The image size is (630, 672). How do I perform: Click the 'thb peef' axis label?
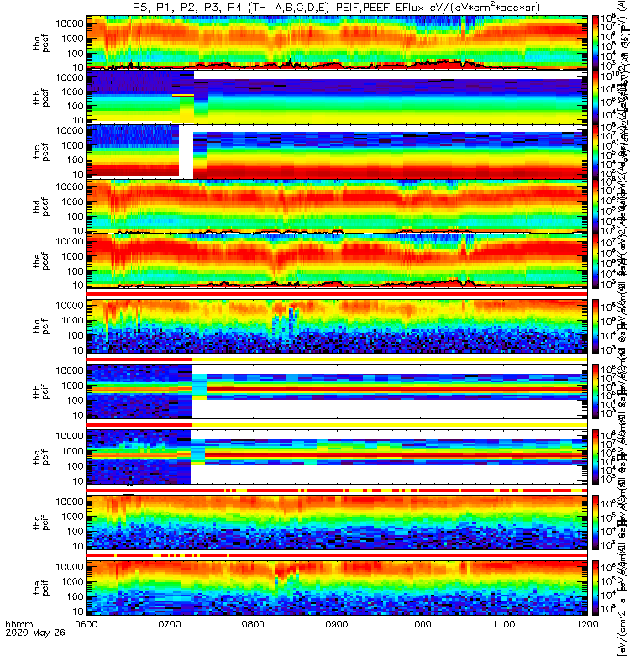[41, 97]
